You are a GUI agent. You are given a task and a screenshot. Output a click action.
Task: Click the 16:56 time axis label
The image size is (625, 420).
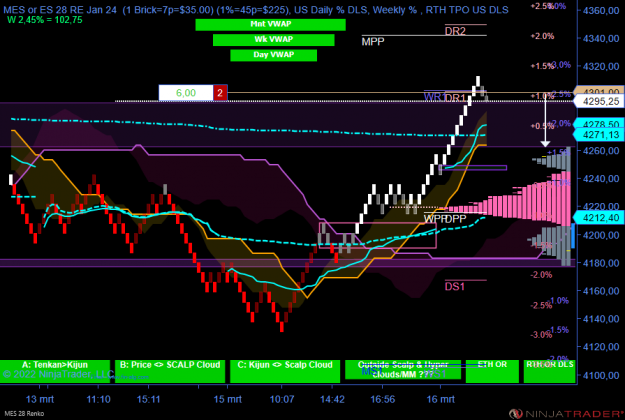[383, 399]
